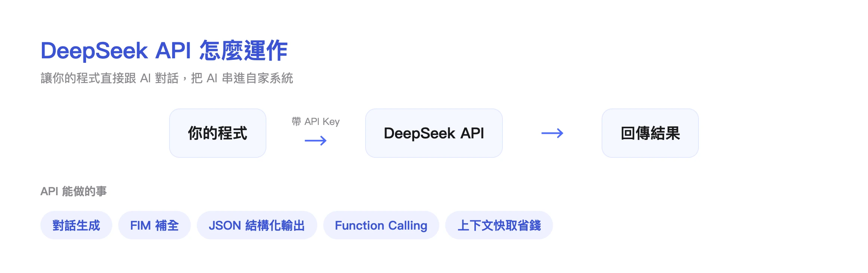Click the 帶 API Key label
This screenshot has height=273, width=868.
point(316,122)
